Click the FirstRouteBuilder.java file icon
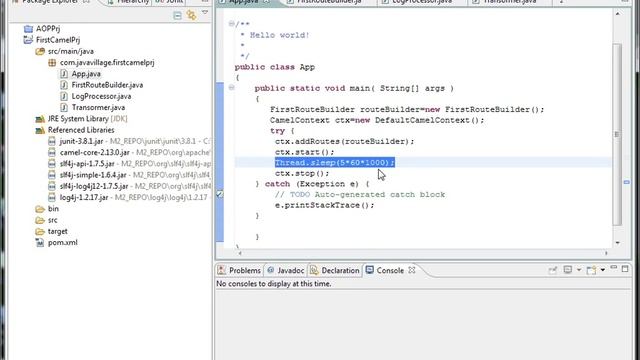 pos(64,85)
